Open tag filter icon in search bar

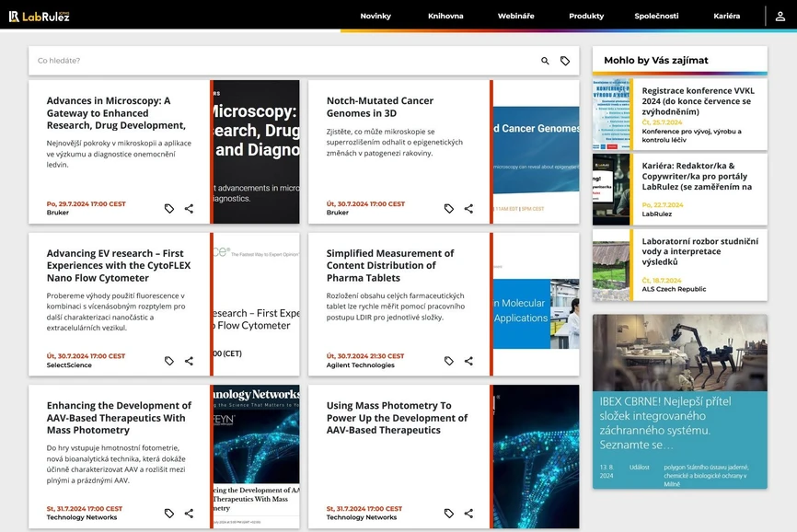click(x=565, y=61)
